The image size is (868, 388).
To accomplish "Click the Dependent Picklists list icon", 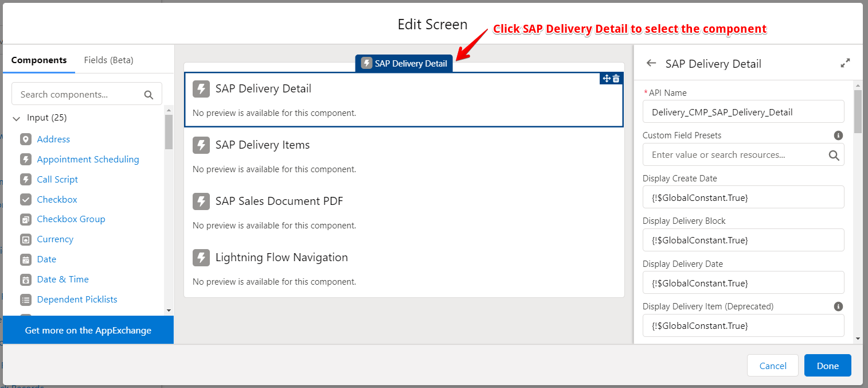I will tap(26, 300).
